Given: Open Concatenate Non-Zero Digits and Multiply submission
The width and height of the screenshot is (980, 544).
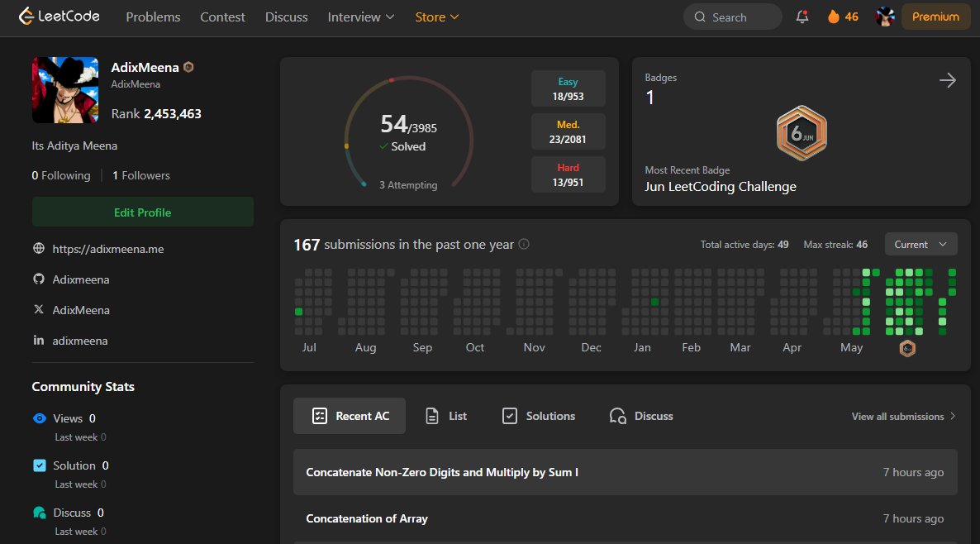Looking at the screenshot, I should pyautogui.click(x=625, y=472).
